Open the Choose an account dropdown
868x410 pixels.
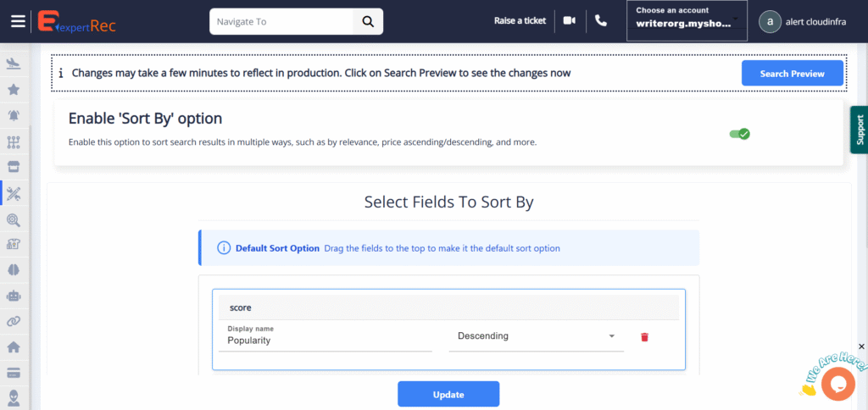point(687,21)
